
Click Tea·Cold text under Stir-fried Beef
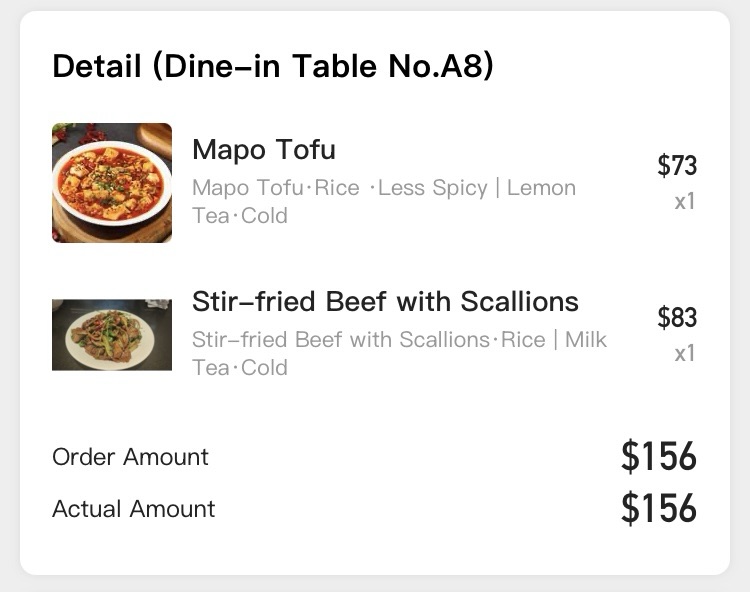tap(240, 368)
